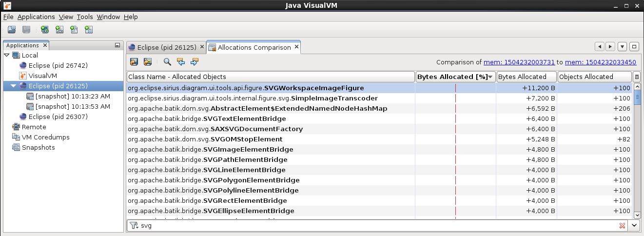Screen dimensions: 644x236
Task: Open filter options dropdown arrow
Action: (634, 226)
